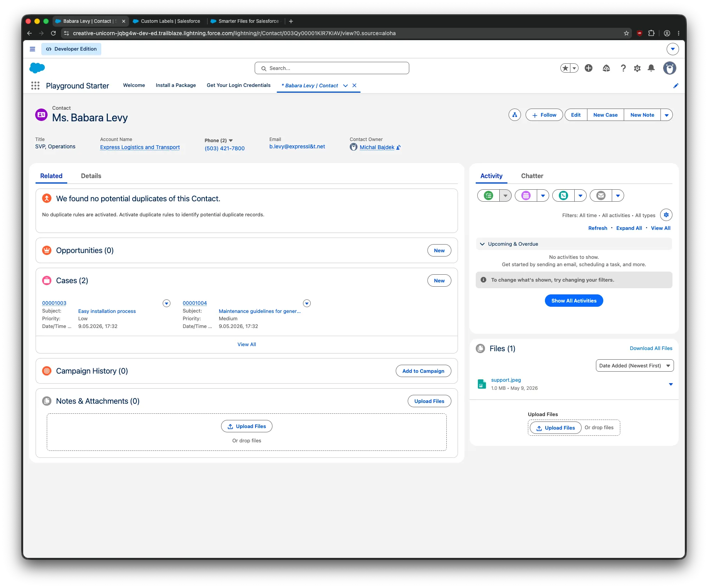Open the Setup gear icon
The image size is (708, 588).
coord(637,68)
